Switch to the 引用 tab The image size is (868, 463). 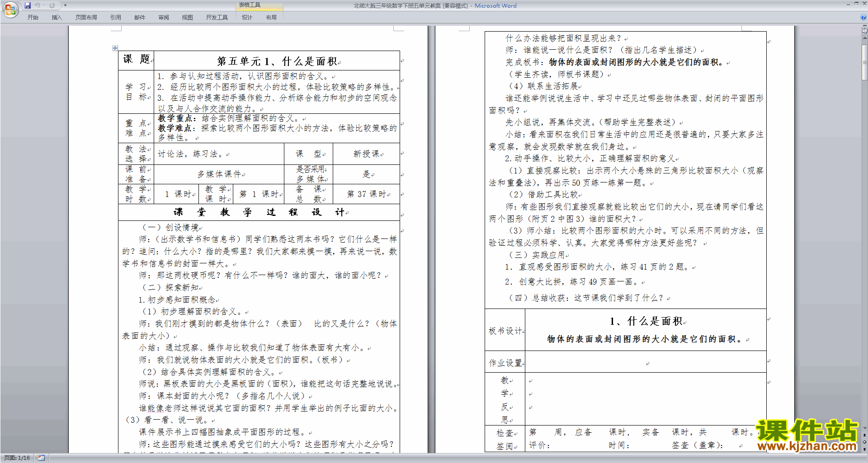[116, 17]
